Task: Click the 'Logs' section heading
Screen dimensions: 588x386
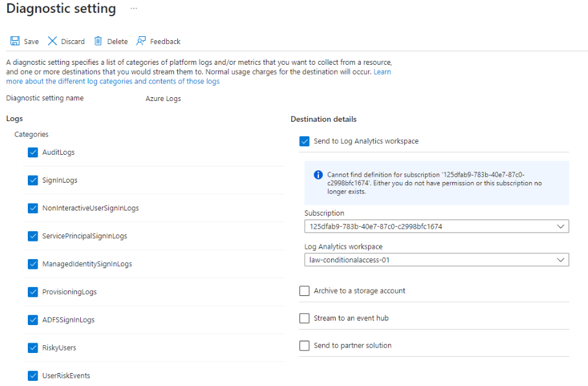Action: (15, 119)
